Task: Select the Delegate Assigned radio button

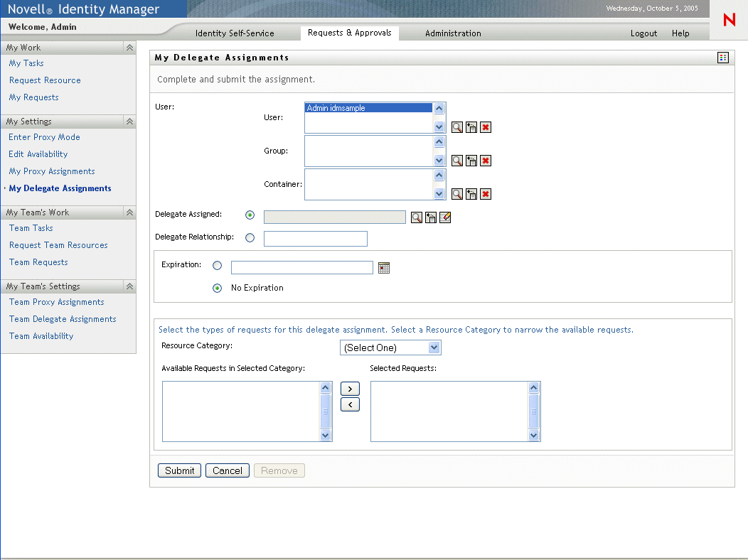Action: [x=250, y=215]
